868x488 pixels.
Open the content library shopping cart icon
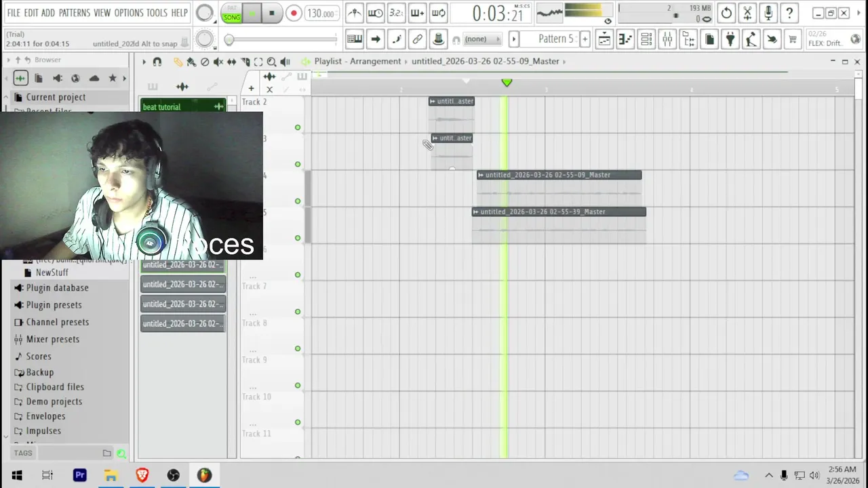pos(792,39)
